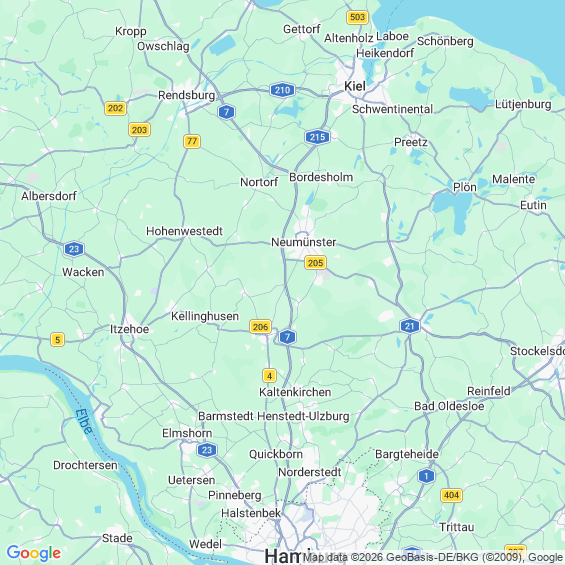The image size is (565, 565).
Task: Select the Bad Oldesloe label
Action: point(449,406)
